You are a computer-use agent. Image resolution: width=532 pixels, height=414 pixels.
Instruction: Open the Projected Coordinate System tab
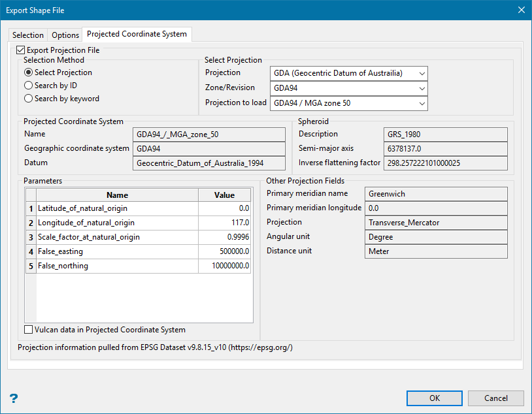point(137,34)
